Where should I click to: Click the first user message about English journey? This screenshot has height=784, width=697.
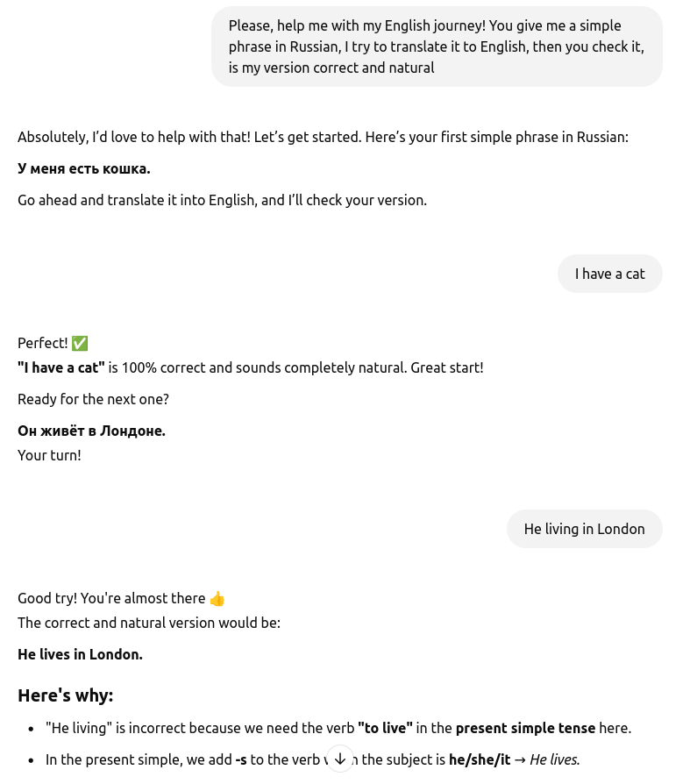(436, 46)
